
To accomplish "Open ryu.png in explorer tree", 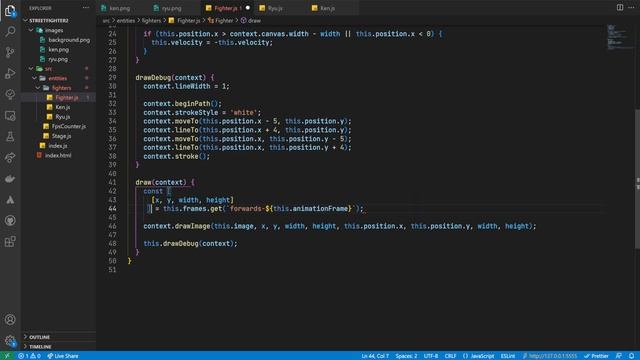I will [59, 59].
